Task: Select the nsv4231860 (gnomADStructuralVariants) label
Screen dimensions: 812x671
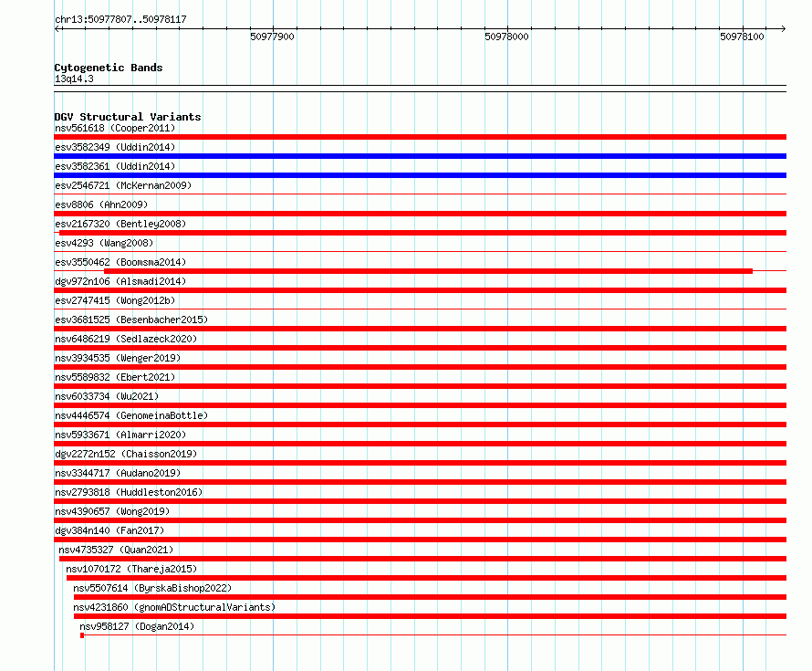Action: click(174, 607)
